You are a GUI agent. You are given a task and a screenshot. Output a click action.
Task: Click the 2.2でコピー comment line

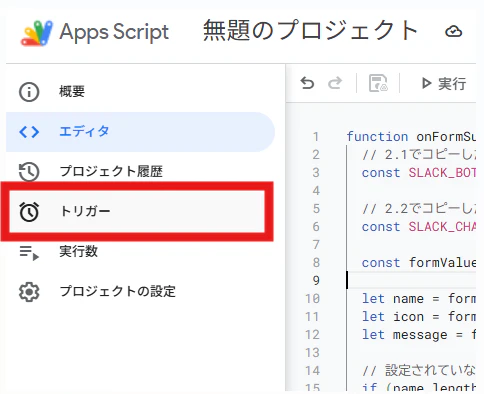419,209
